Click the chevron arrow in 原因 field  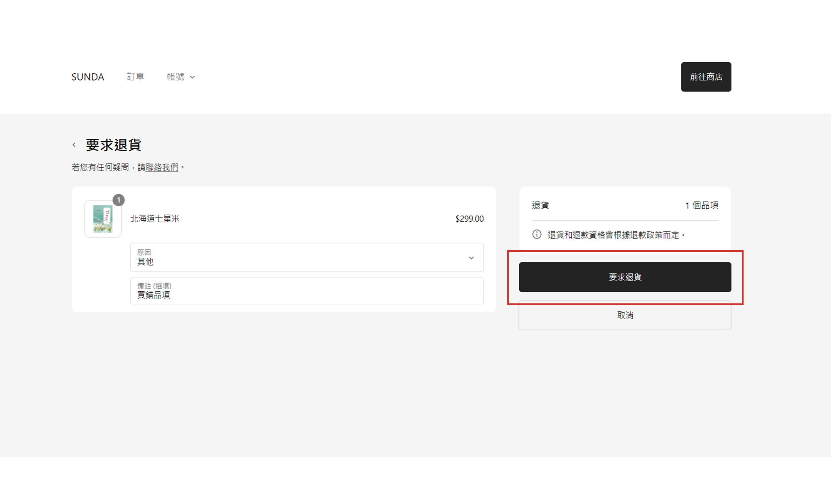pyautogui.click(x=471, y=258)
